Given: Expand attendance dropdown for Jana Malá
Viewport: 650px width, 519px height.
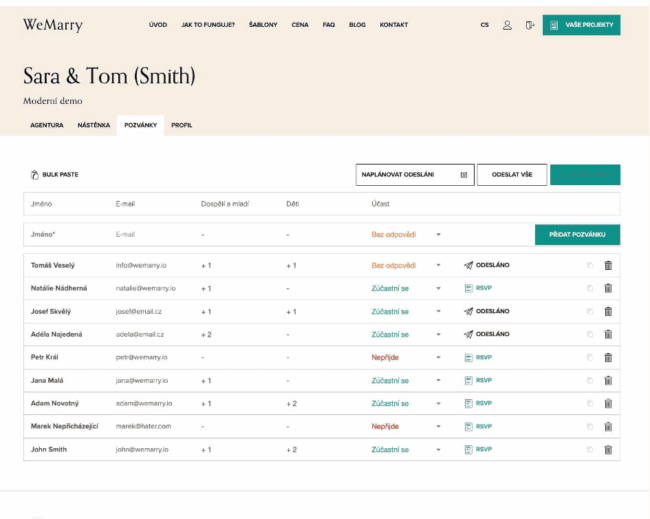Looking at the screenshot, I should [x=438, y=380].
